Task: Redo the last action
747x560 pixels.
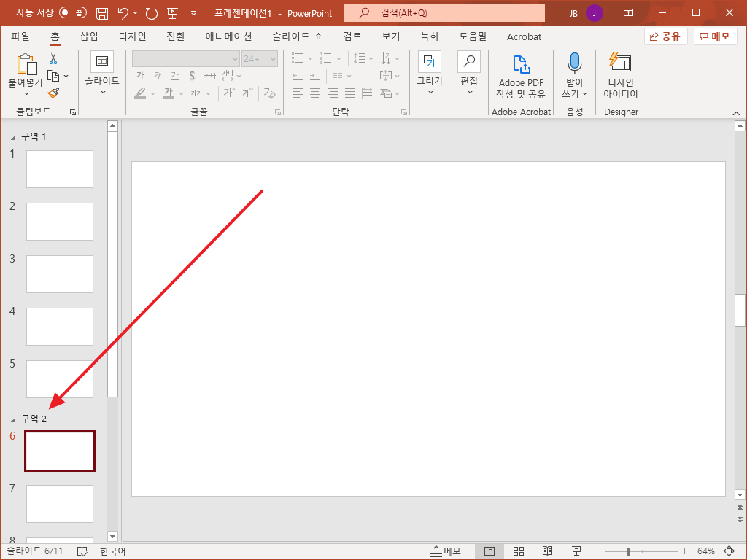Action: [x=152, y=13]
